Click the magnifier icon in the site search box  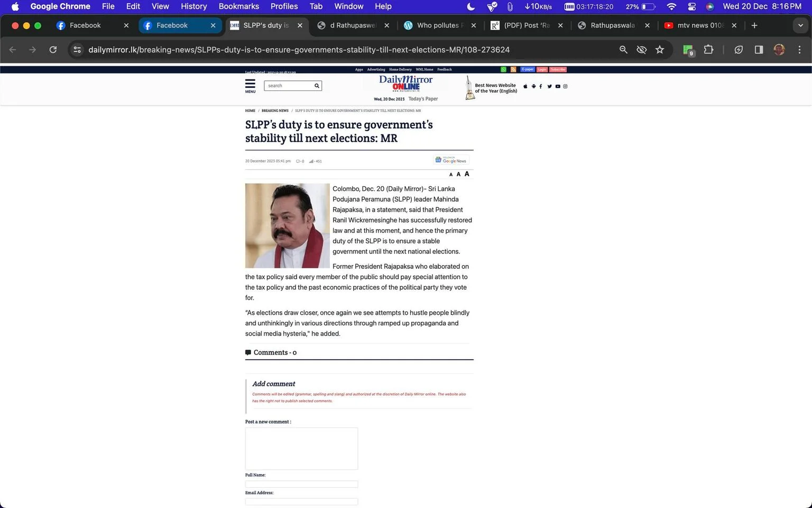317,86
